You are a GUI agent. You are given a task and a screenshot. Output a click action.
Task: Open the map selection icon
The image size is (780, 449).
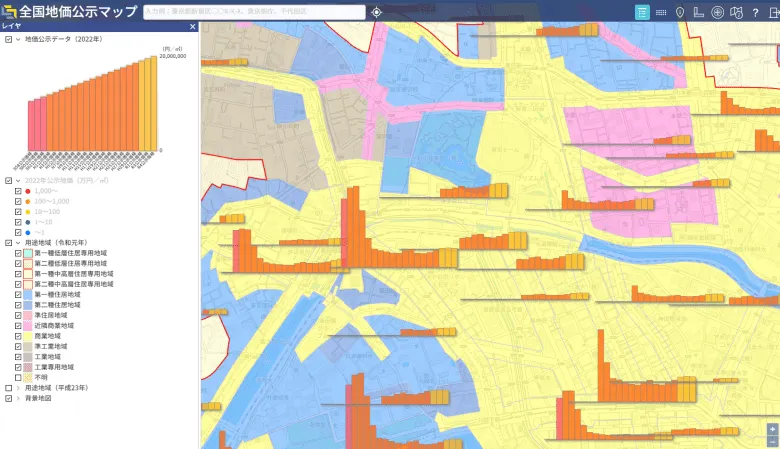pos(736,12)
